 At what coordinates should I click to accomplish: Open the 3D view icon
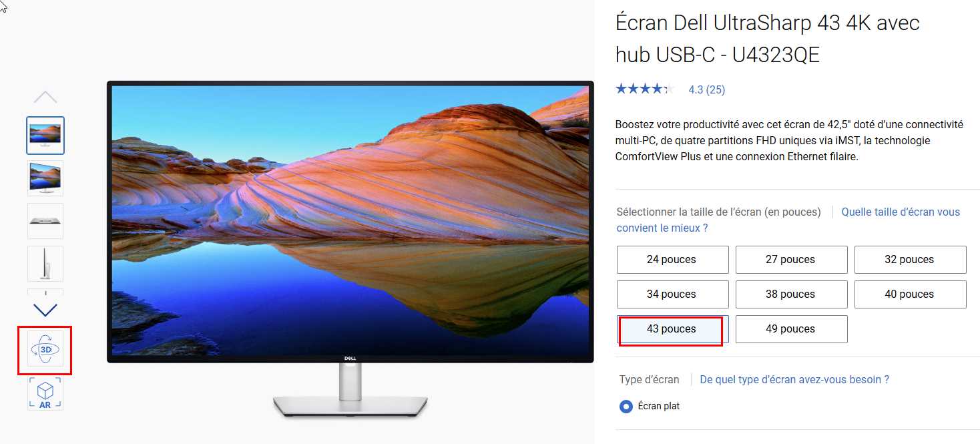[x=45, y=349]
